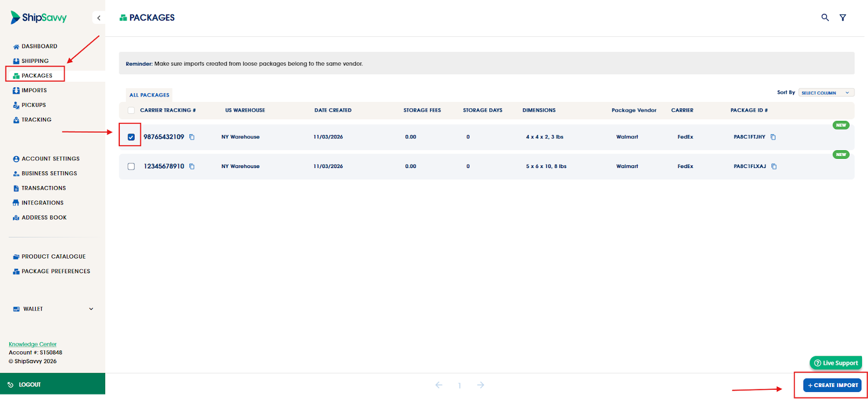Open Account Settings

(x=50, y=158)
